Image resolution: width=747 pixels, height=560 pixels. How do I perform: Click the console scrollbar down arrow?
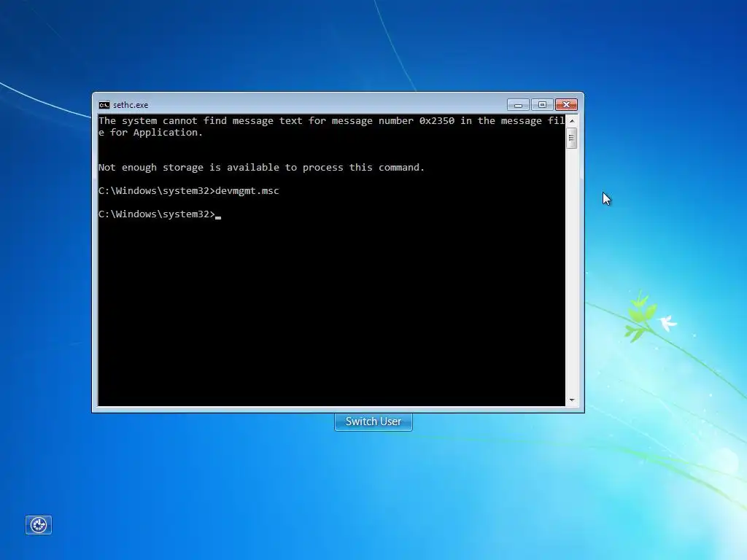(x=572, y=400)
